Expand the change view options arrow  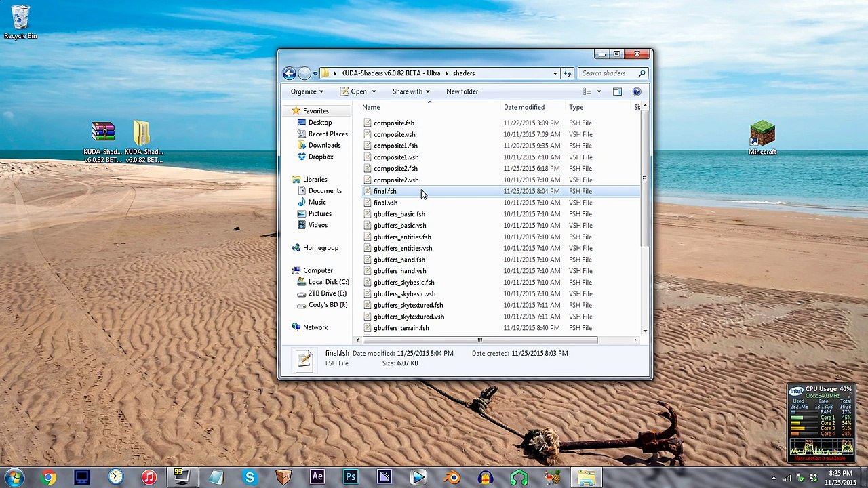[599, 91]
